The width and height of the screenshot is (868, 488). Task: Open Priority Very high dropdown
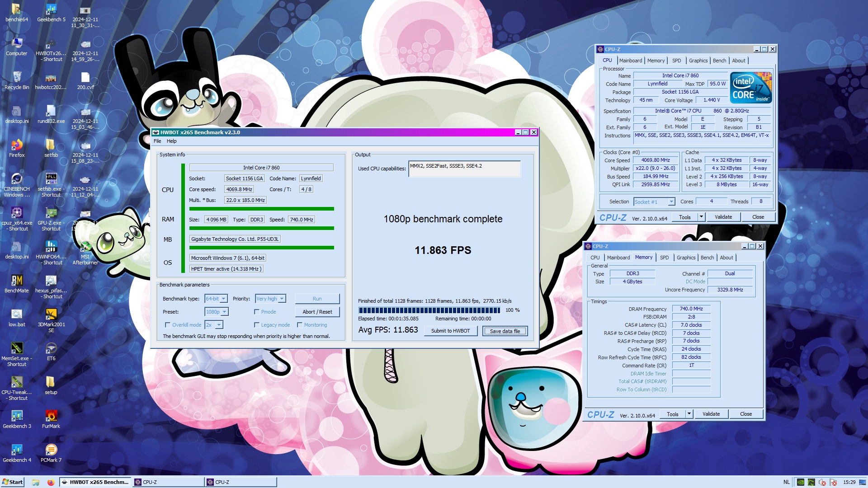tap(270, 299)
